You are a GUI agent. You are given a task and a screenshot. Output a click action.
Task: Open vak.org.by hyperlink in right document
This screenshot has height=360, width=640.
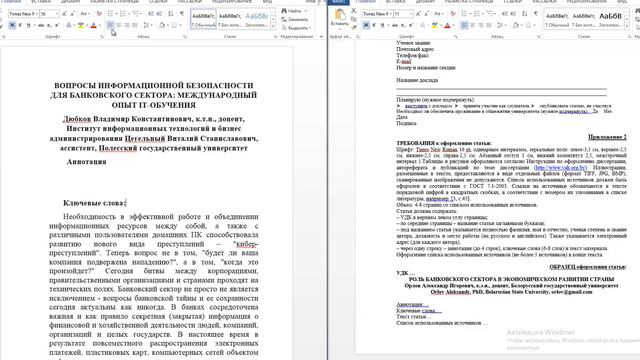pyautogui.click(x=560, y=168)
